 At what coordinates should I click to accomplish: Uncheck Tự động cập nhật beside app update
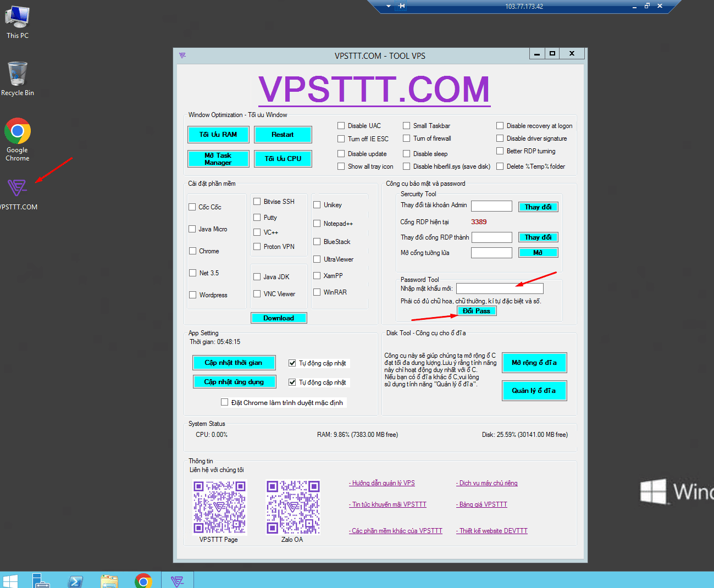292,382
